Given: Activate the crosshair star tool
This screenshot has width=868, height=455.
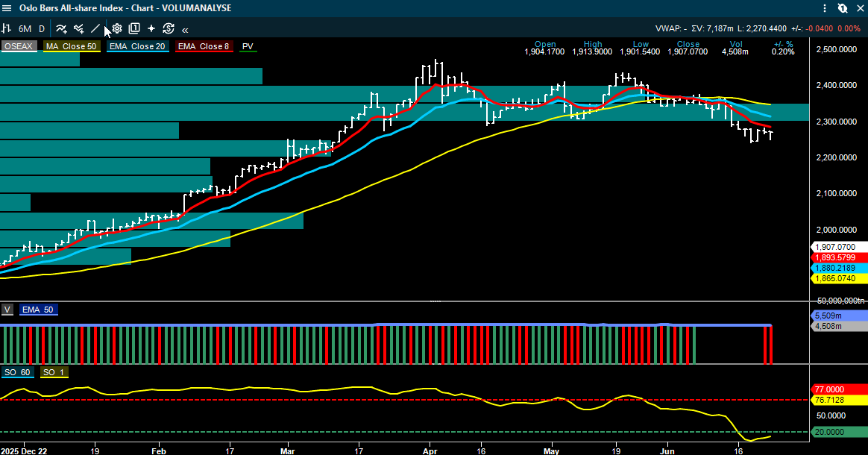Looking at the screenshot, I should click(x=151, y=29).
